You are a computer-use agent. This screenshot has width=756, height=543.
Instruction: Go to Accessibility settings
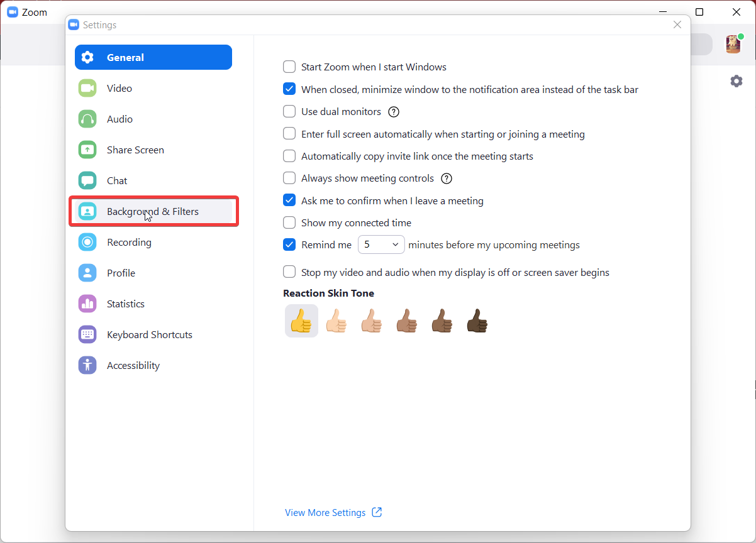[x=153, y=365]
